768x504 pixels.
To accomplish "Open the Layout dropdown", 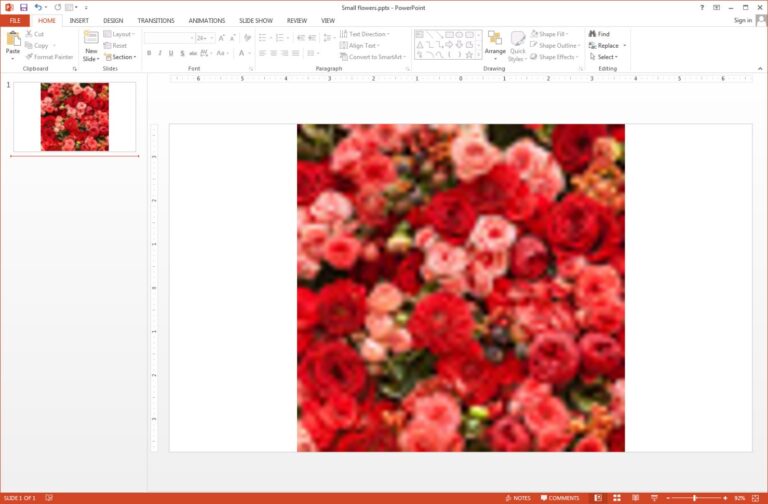I will tap(119, 34).
